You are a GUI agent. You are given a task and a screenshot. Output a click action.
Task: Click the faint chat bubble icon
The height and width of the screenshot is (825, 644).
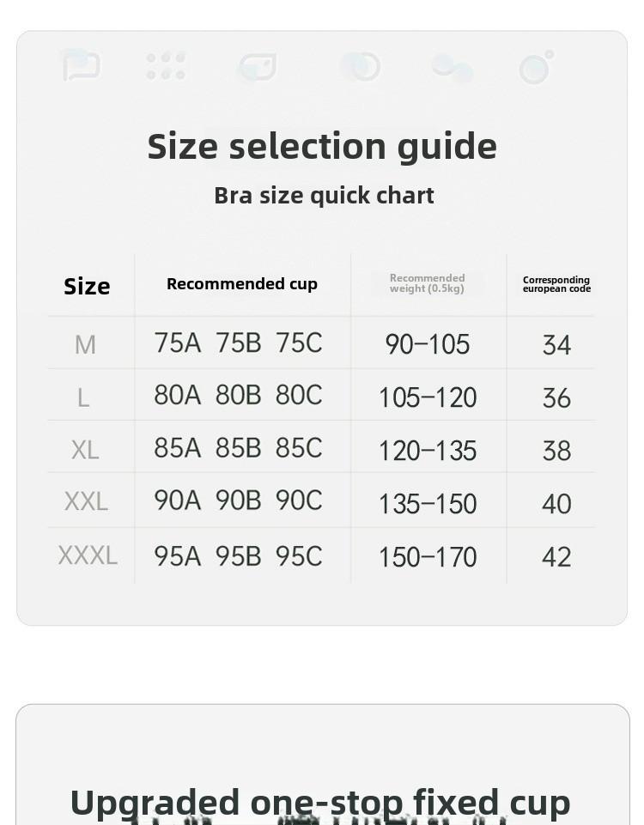[81, 65]
